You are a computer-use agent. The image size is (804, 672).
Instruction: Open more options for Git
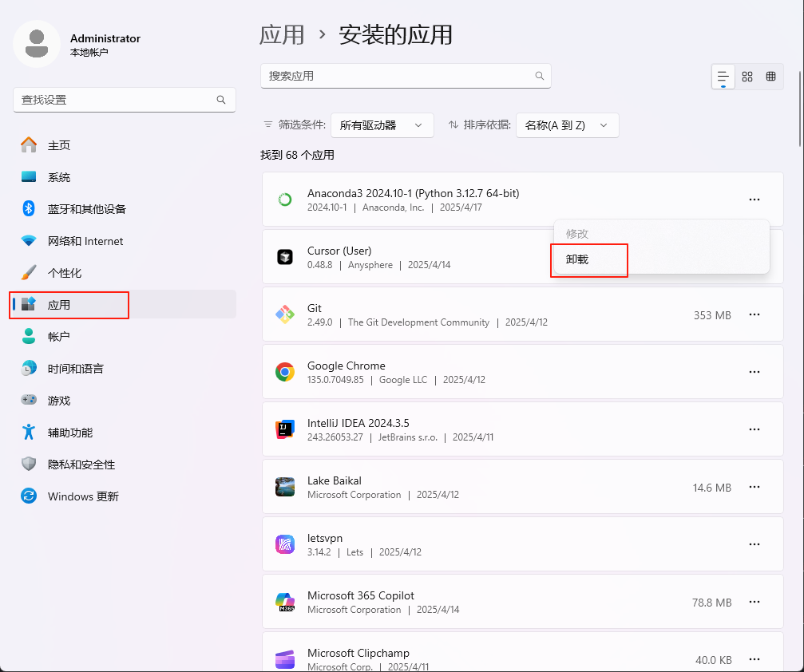point(754,314)
